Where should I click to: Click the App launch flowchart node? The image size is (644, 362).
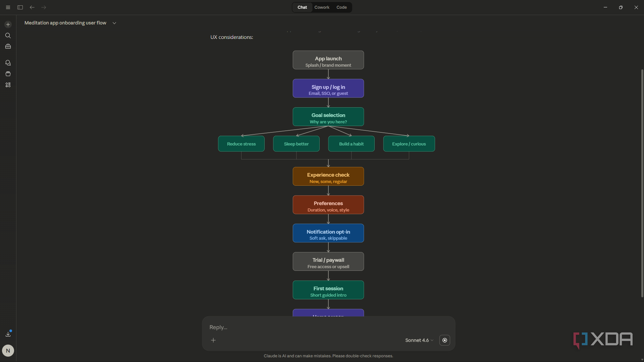pos(328,60)
